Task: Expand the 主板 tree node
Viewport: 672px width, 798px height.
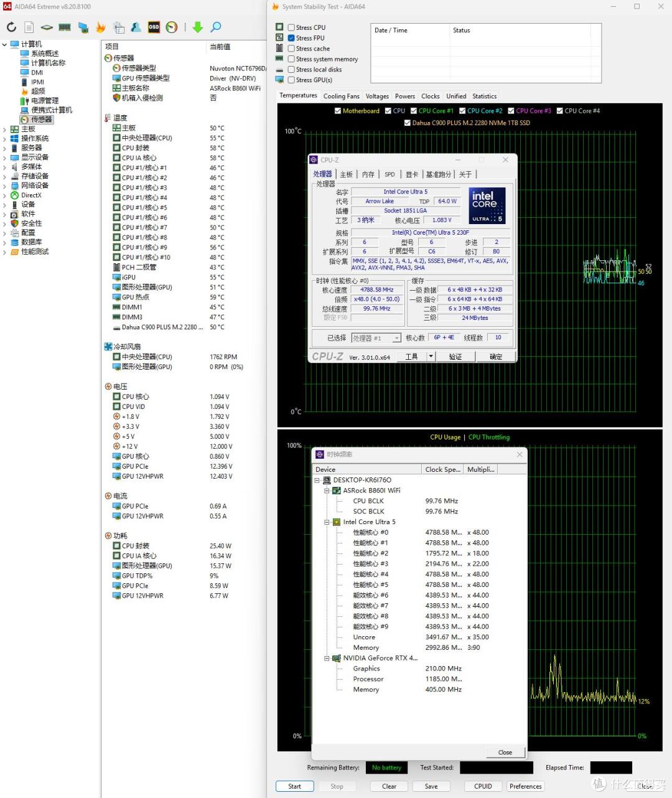Action: (x=4, y=129)
